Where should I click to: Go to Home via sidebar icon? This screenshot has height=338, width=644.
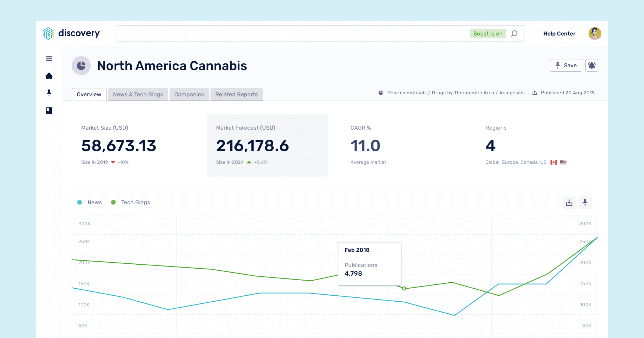tap(49, 76)
